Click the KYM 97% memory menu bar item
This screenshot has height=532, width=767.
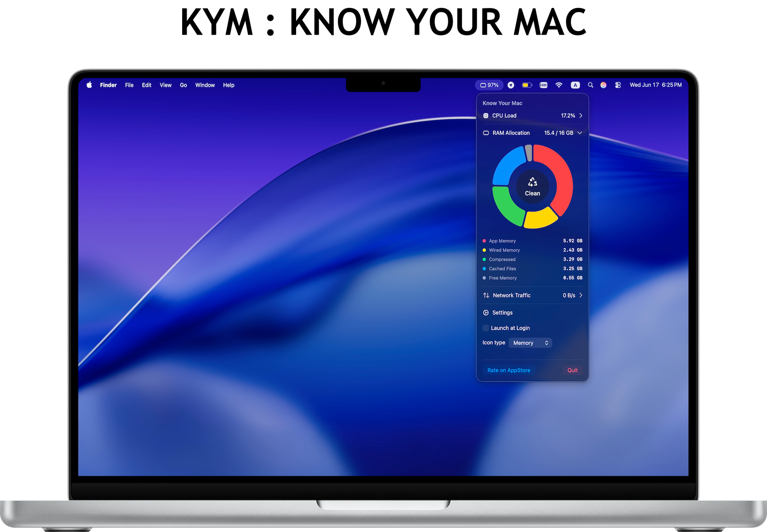(489, 85)
